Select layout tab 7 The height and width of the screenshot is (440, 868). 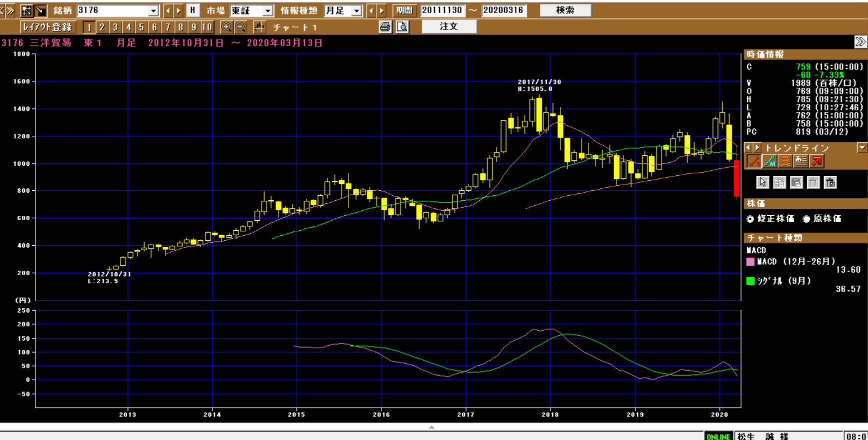coord(167,27)
